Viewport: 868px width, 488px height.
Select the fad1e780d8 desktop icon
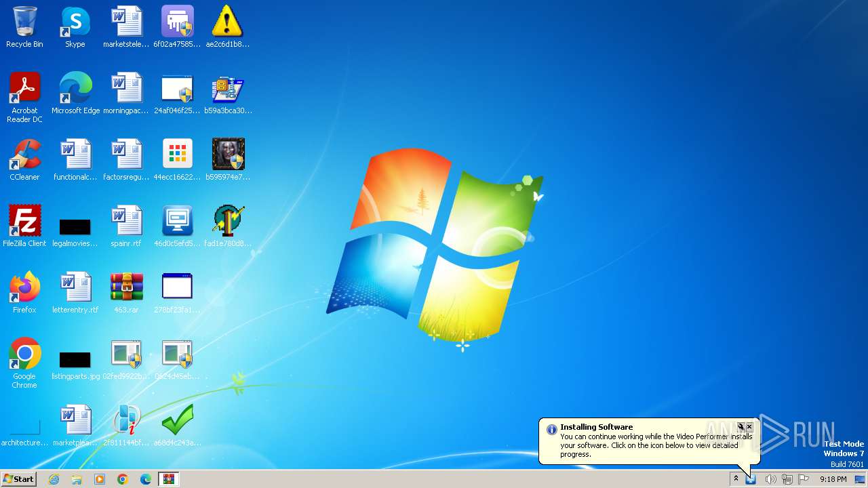tap(227, 226)
